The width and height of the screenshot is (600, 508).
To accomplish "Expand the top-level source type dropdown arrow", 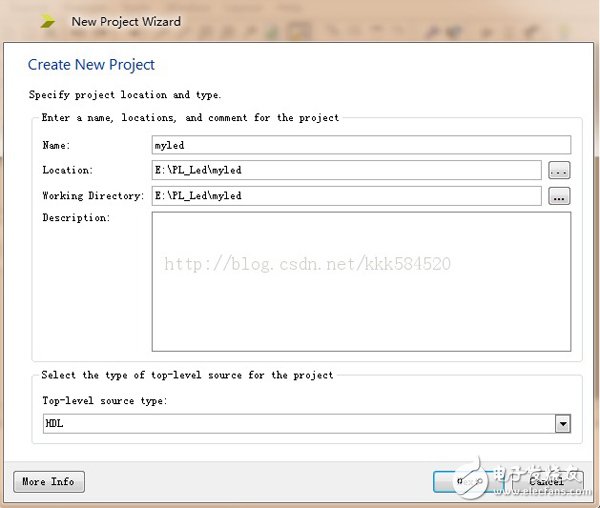I will [563, 424].
